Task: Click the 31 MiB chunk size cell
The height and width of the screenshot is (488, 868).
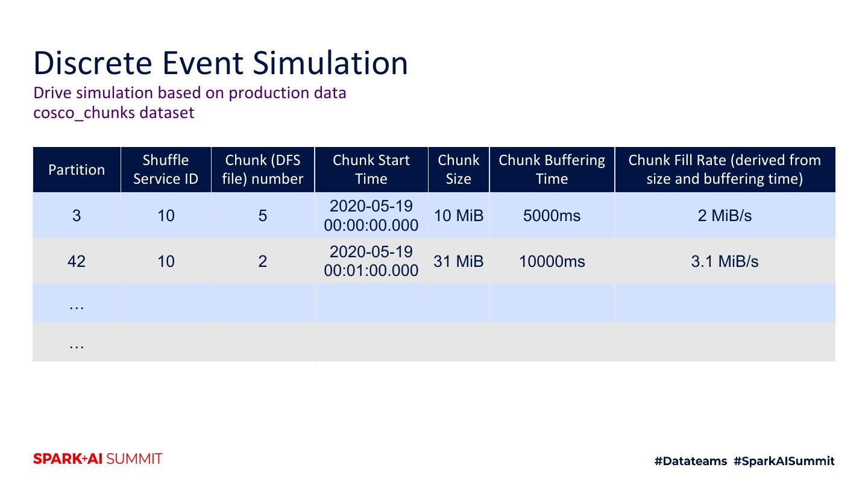Action: (x=459, y=261)
